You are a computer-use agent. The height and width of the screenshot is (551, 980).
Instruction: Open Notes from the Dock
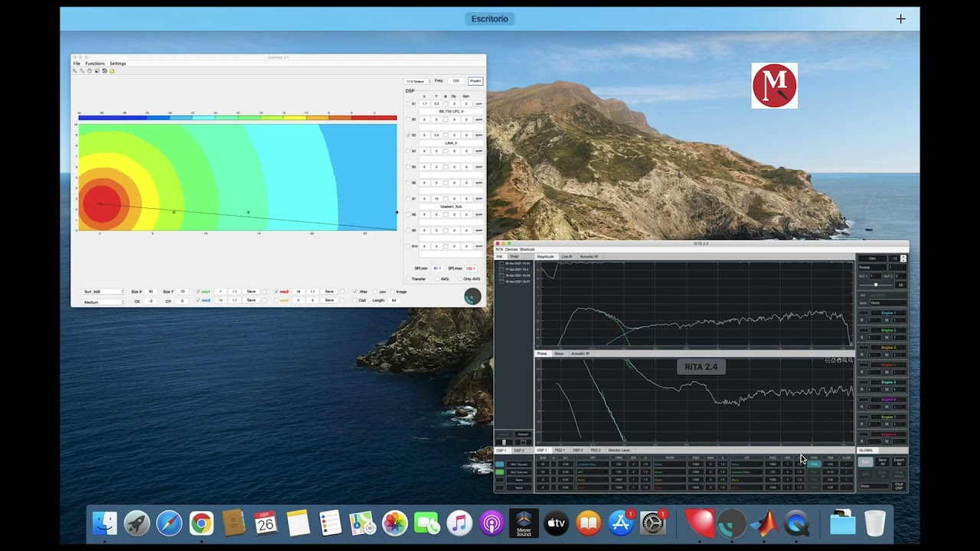coord(298,523)
